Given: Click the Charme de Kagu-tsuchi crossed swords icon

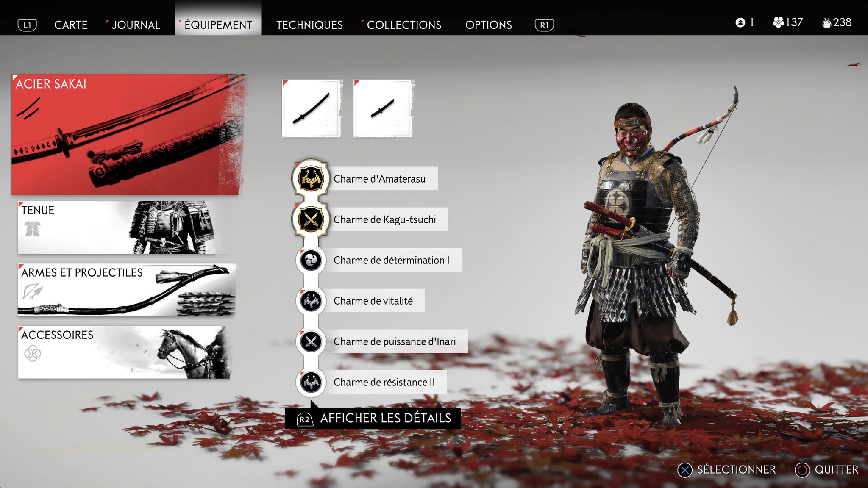Looking at the screenshot, I should (x=311, y=219).
